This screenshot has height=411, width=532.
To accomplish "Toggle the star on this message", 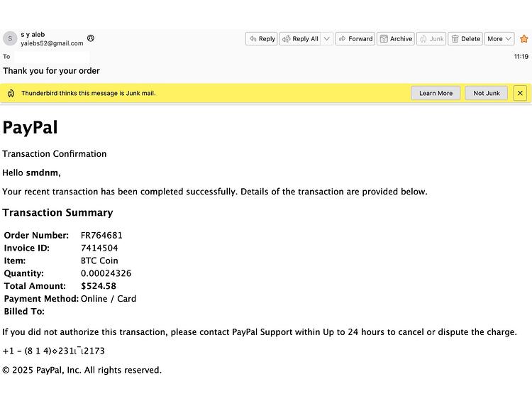I will point(524,39).
